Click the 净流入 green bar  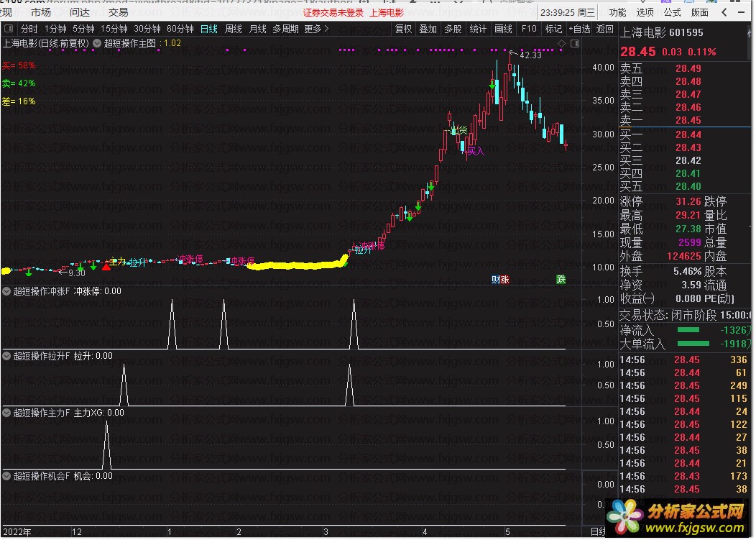coord(688,330)
